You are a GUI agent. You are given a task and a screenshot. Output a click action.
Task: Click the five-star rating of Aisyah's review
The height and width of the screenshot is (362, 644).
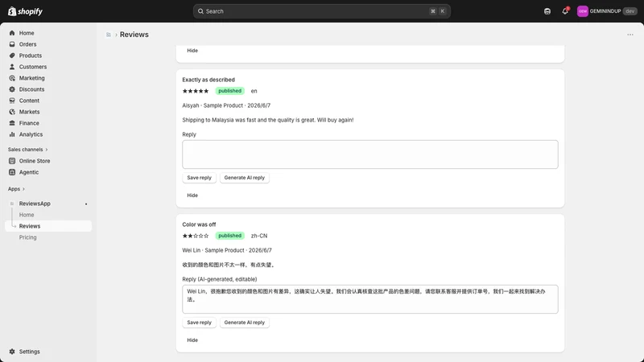pos(196,91)
